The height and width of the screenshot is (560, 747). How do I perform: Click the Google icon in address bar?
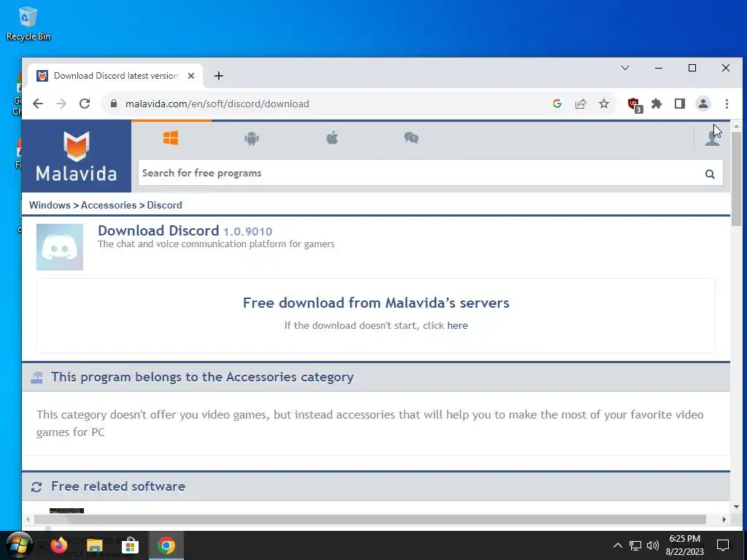pyautogui.click(x=557, y=104)
